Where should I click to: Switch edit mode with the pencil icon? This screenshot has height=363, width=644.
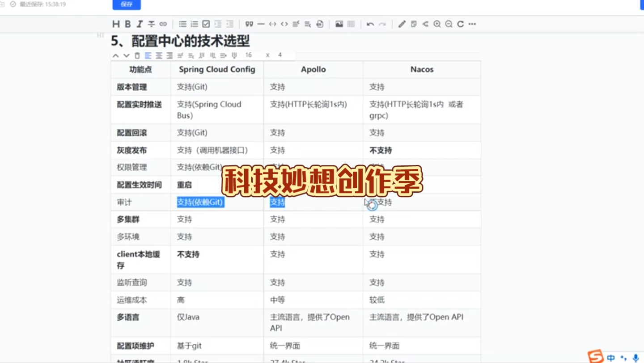coord(402,24)
